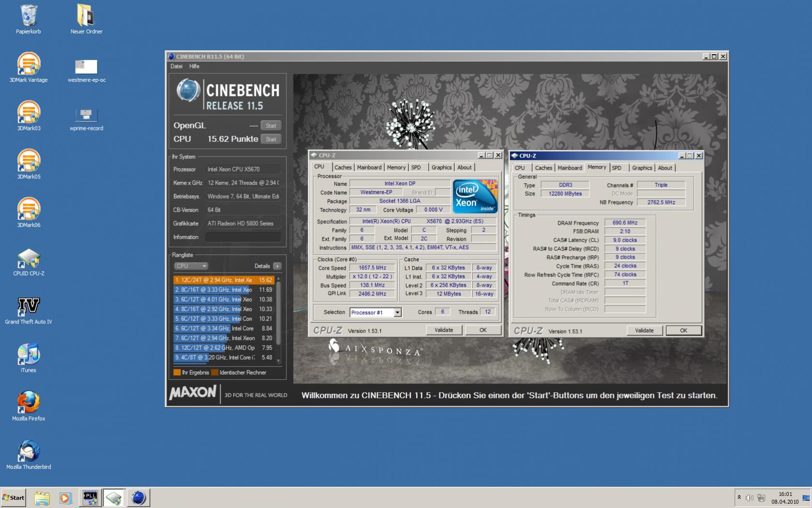Show hidden system tray icons
Screen dimensions: 812x508
point(739,497)
